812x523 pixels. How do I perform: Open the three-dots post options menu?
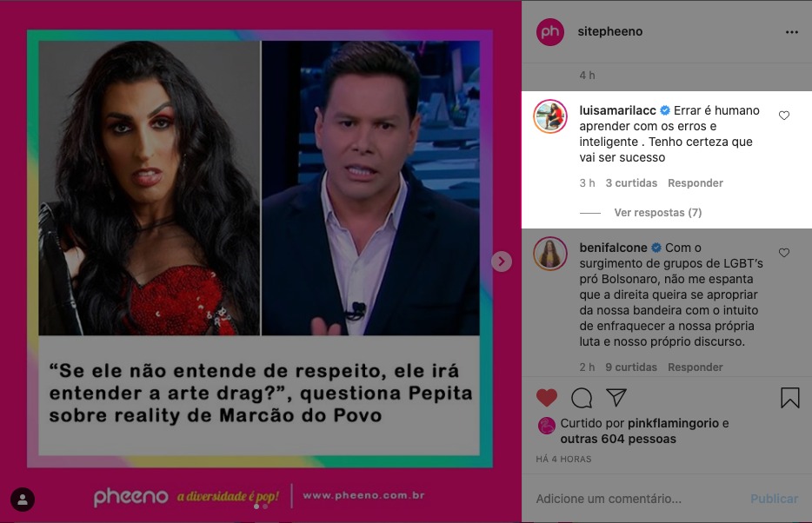tap(791, 32)
